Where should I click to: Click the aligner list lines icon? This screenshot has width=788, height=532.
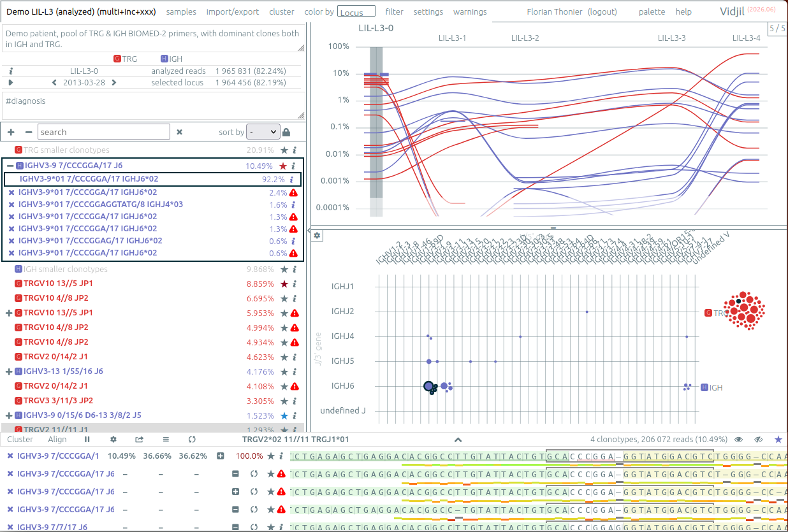pyautogui.click(x=166, y=439)
